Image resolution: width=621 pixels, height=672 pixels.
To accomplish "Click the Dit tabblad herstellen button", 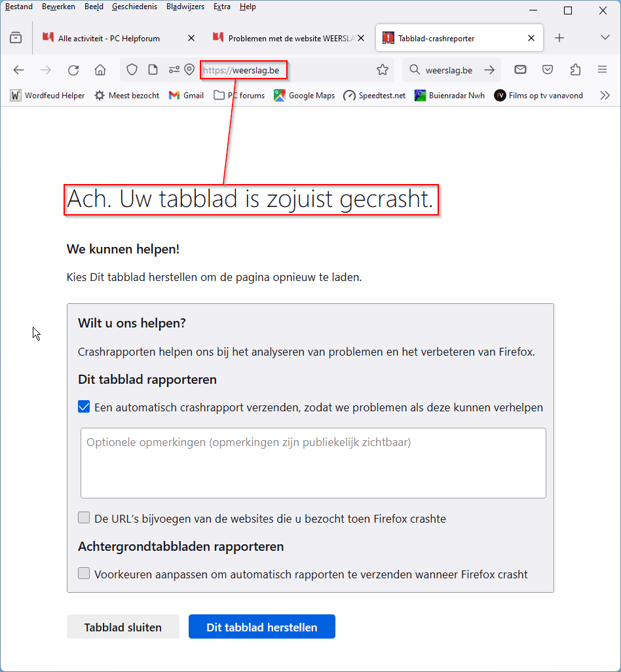I will pyautogui.click(x=261, y=627).
